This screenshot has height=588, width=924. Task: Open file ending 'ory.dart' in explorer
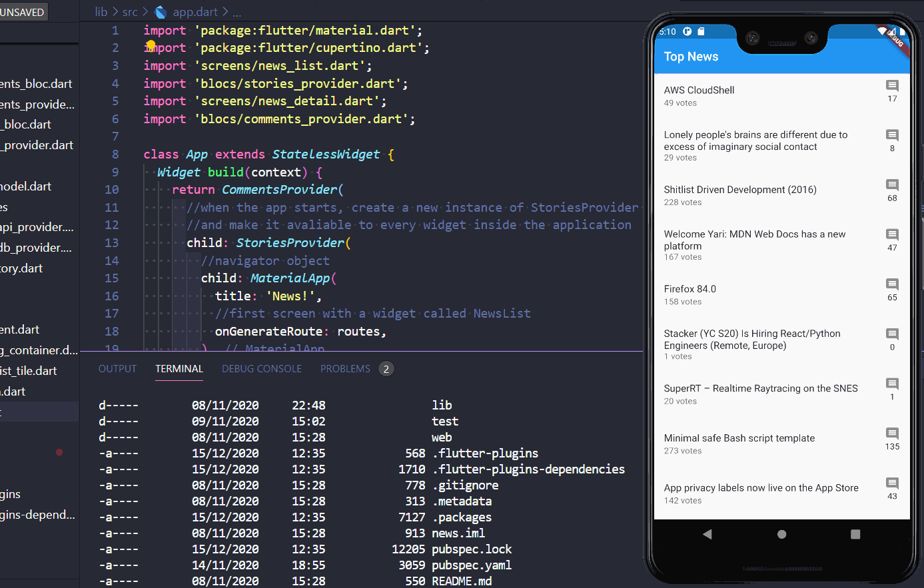pyautogui.click(x=21, y=268)
